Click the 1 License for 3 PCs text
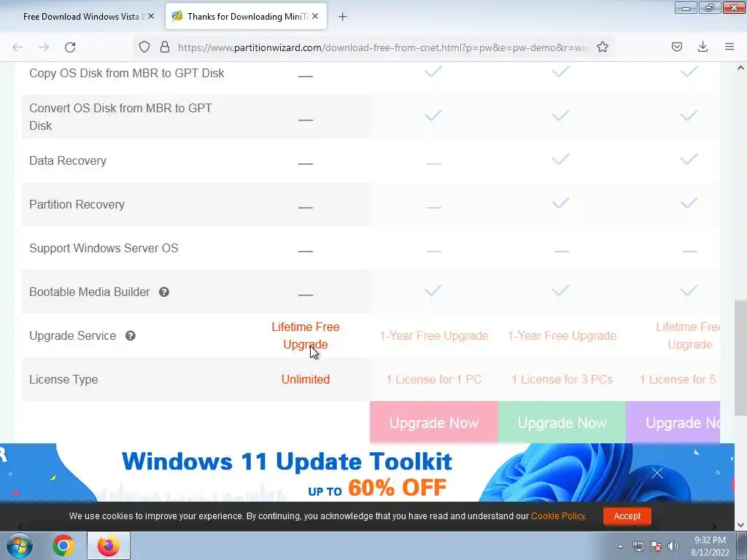 click(x=562, y=379)
